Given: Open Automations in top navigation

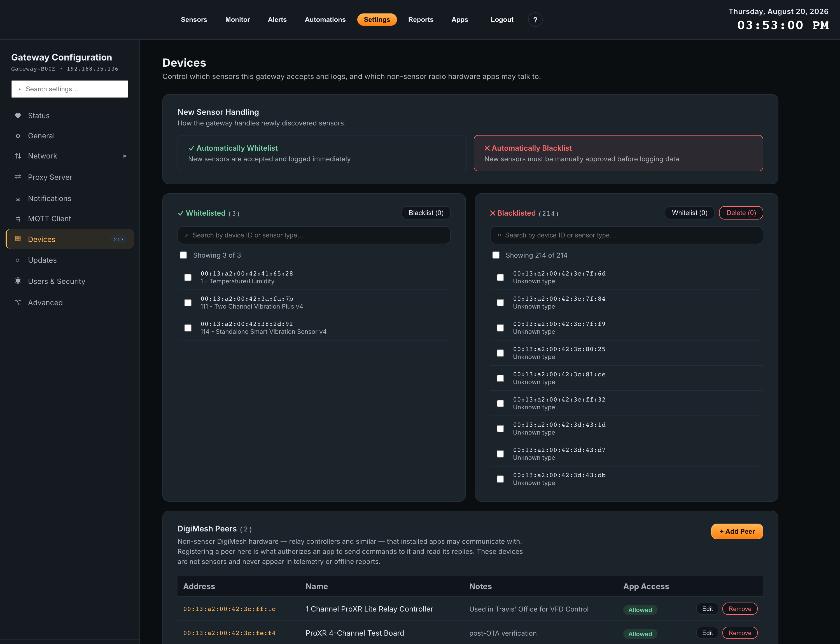Looking at the screenshot, I should pos(325,20).
